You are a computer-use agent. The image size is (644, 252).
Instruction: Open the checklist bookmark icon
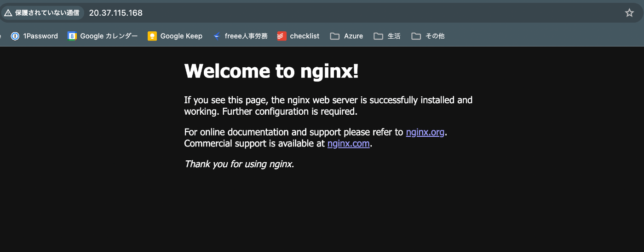(282, 36)
